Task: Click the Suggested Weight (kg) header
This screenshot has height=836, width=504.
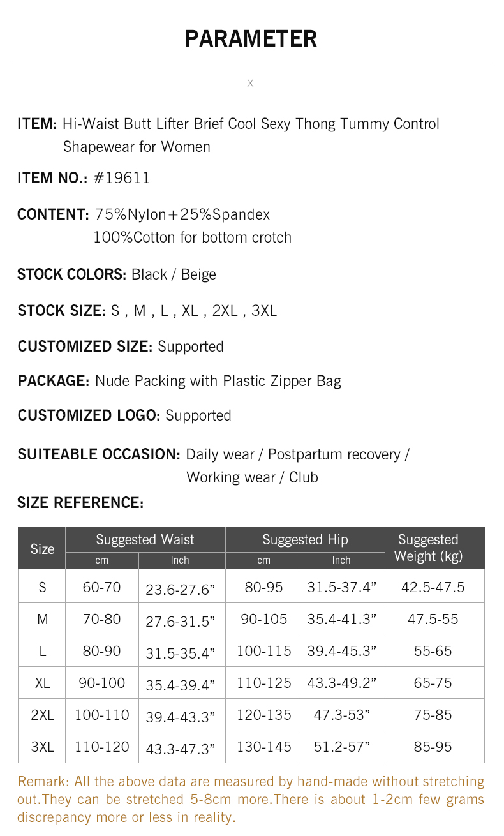Action: click(x=428, y=548)
